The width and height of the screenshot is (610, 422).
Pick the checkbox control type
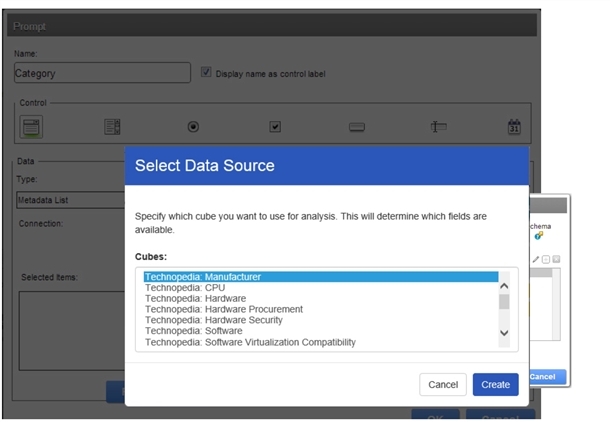(x=275, y=127)
